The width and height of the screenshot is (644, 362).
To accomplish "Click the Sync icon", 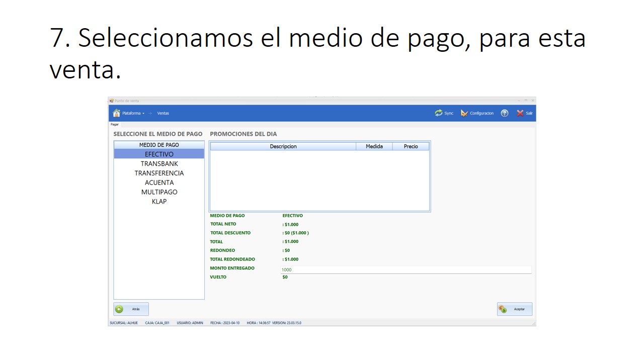I will (439, 113).
